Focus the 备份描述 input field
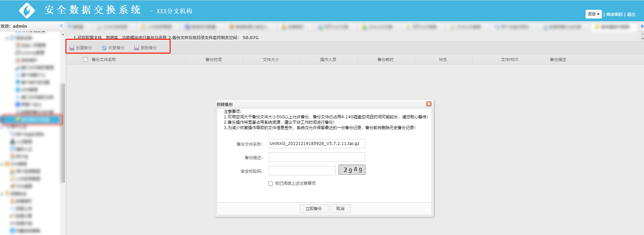The height and width of the screenshot is (235, 644). pos(317,157)
